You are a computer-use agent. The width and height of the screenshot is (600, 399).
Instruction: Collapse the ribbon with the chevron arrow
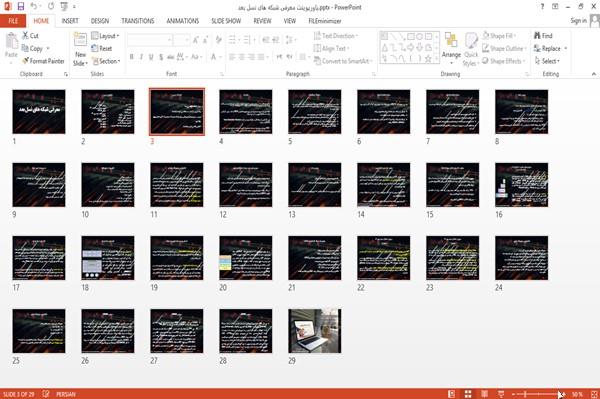(x=593, y=74)
